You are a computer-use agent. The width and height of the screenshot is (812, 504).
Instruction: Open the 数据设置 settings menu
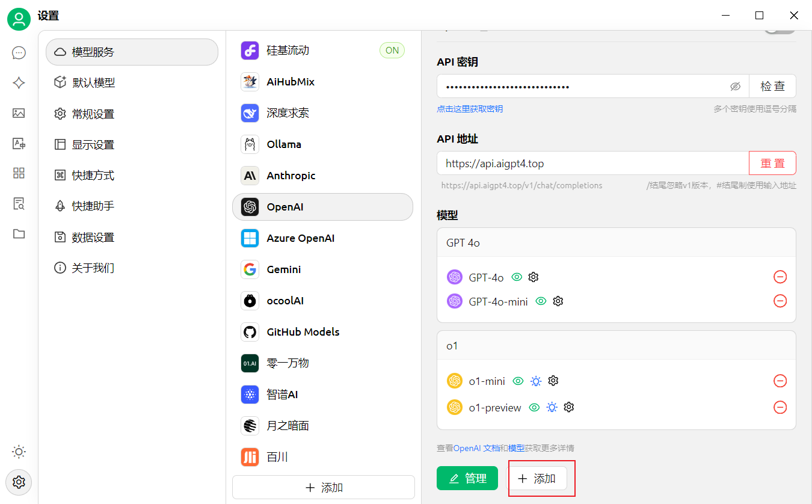[x=132, y=237]
